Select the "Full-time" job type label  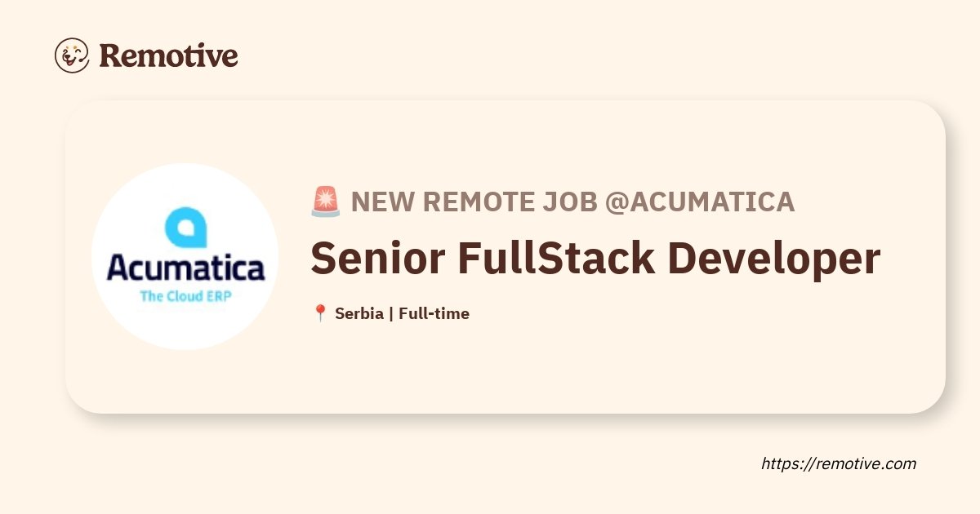pyautogui.click(x=434, y=313)
